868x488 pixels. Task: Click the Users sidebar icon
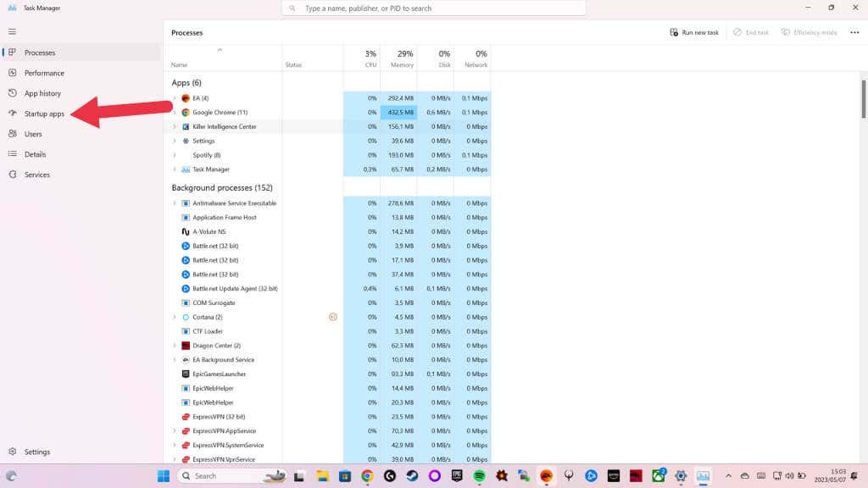pyautogui.click(x=12, y=134)
